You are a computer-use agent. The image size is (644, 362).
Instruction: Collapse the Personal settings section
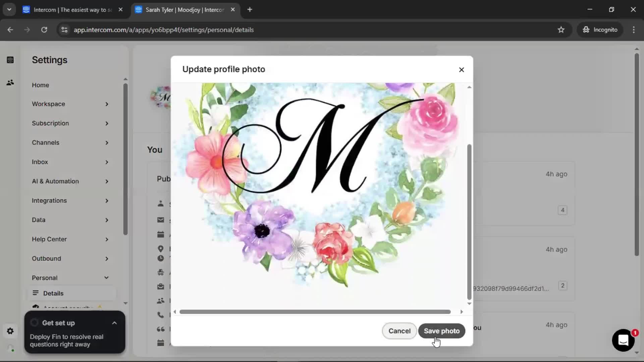tap(70, 278)
